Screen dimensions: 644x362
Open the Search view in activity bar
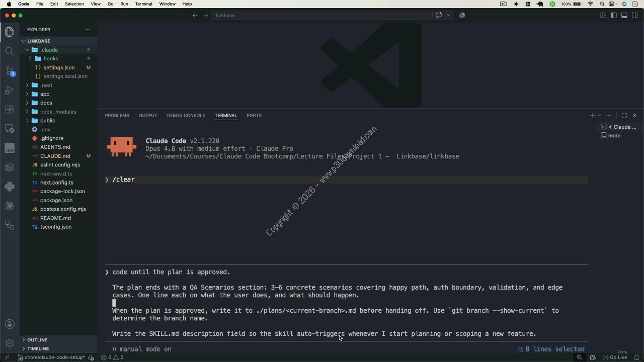[x=10, y=51]
